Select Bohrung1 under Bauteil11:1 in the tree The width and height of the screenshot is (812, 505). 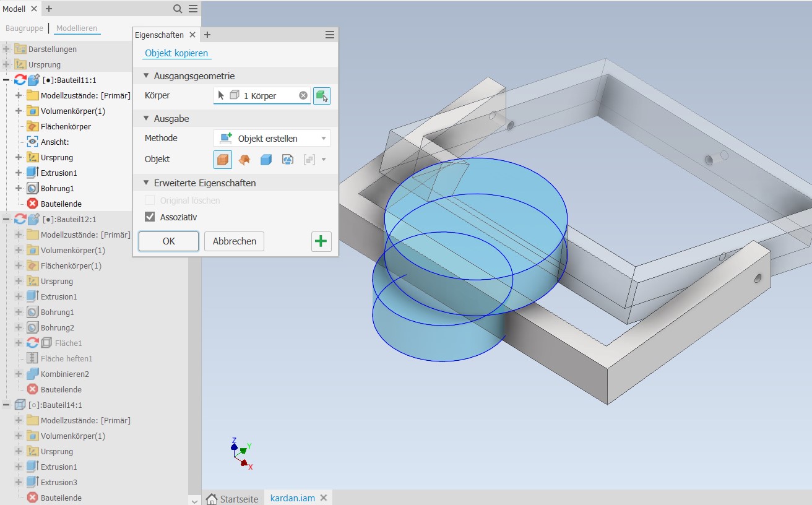(x=57, y=188)
